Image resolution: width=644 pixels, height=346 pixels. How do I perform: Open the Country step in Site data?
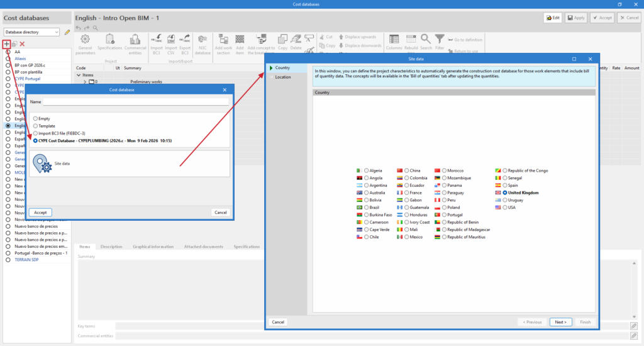[287, 68]
